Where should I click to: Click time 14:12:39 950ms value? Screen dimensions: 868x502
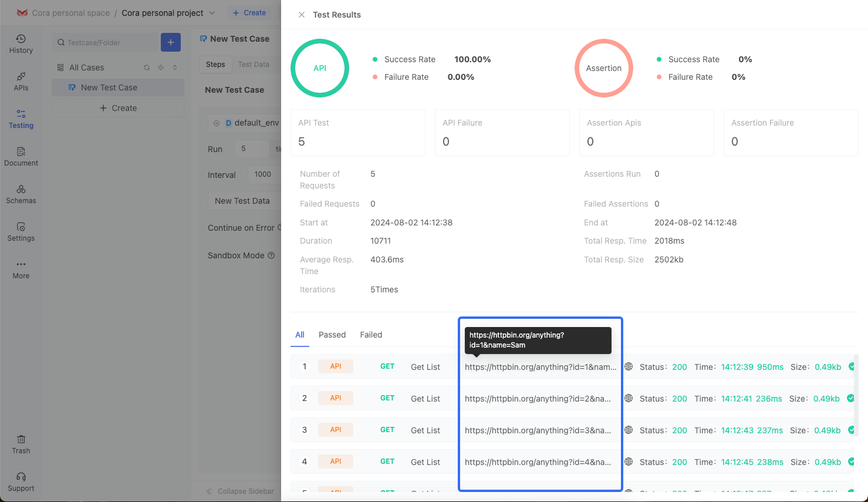click(752, 367)
